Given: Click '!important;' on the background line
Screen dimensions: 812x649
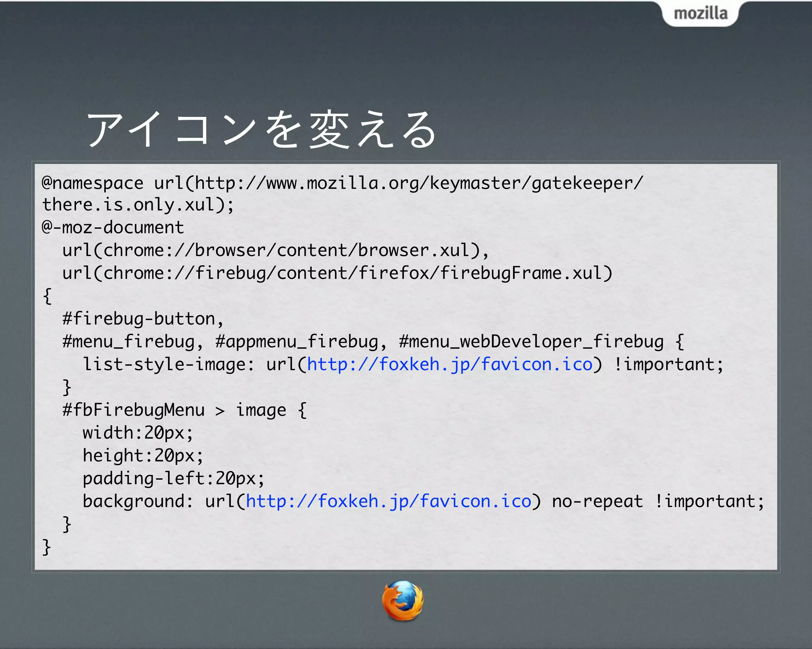Looking at the screenshot, I should pyautogui.click(x=709, y=501).
